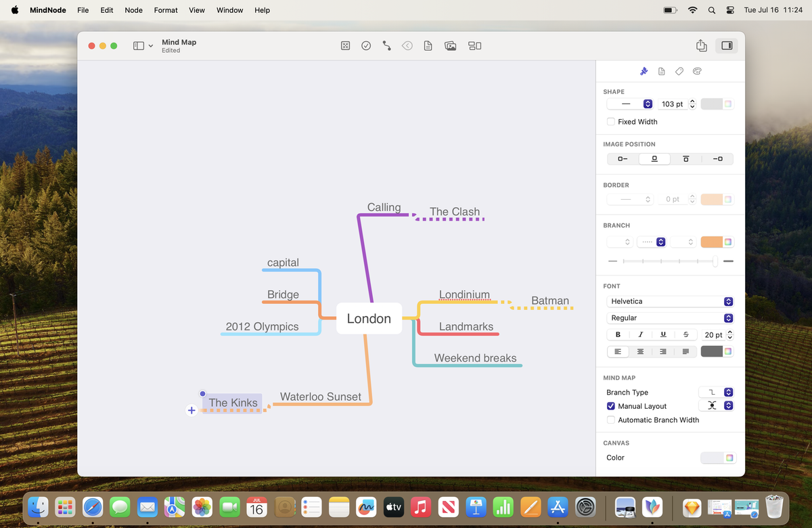Screen dimensions: 812x528
Task: Share the mind map via the share icon
Action: 701,45
